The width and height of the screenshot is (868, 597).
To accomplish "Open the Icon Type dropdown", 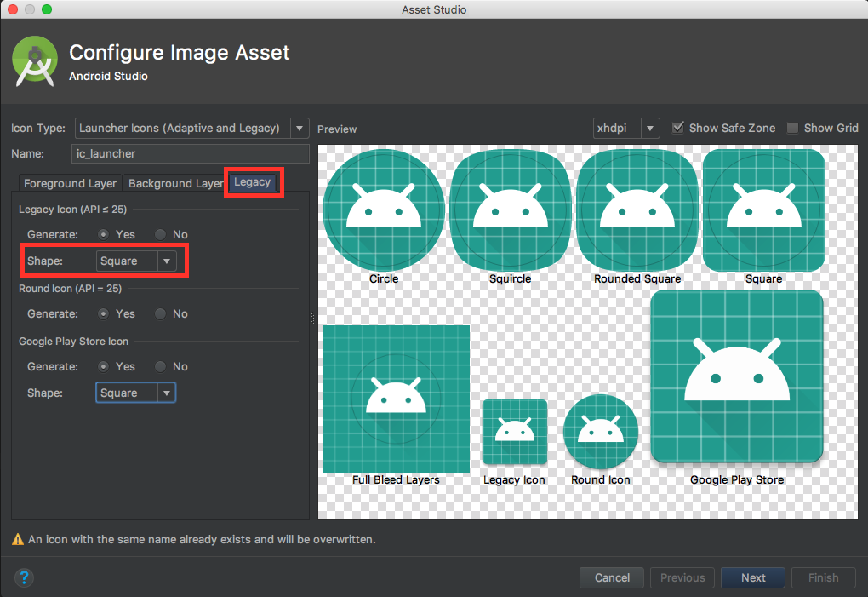I will (x=300, y=128).
